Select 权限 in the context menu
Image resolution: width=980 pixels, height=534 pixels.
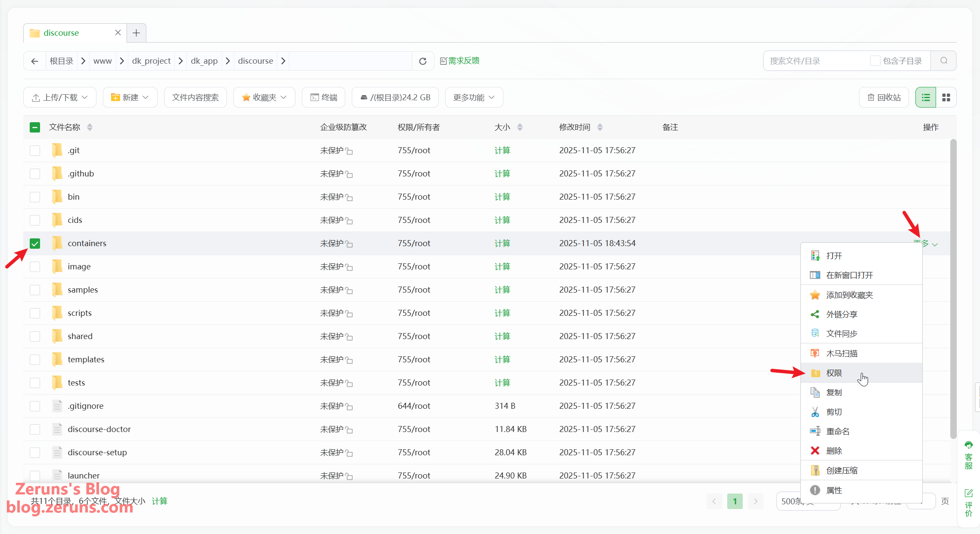coord(834,373)
